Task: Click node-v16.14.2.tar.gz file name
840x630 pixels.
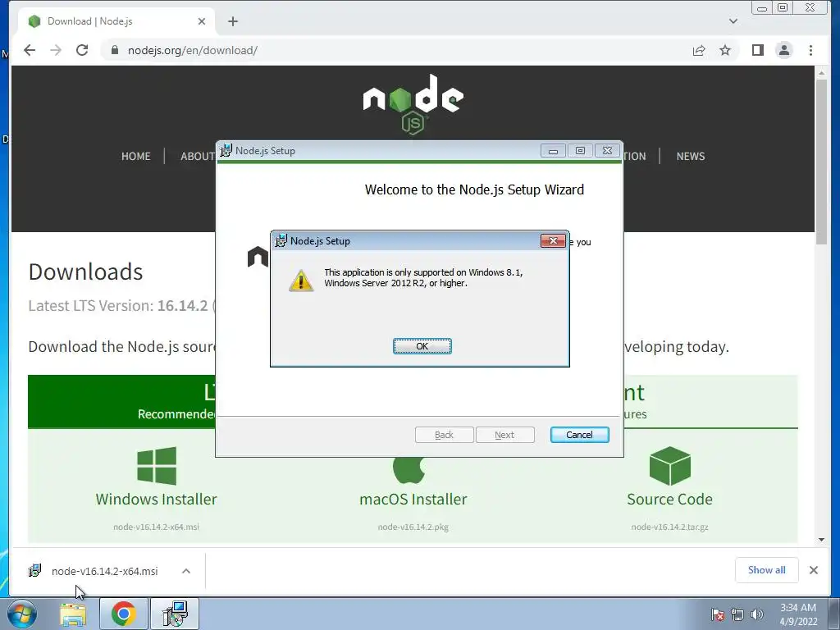Action: 669,527
